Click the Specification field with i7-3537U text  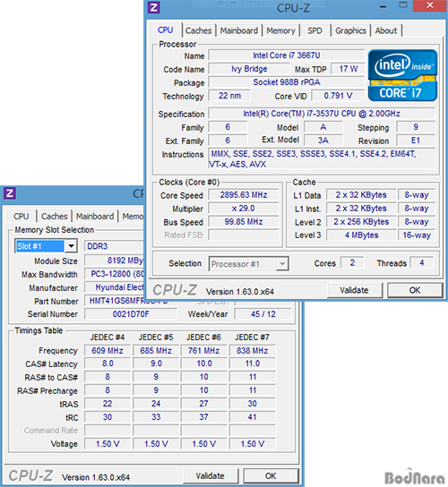[322, 114]
